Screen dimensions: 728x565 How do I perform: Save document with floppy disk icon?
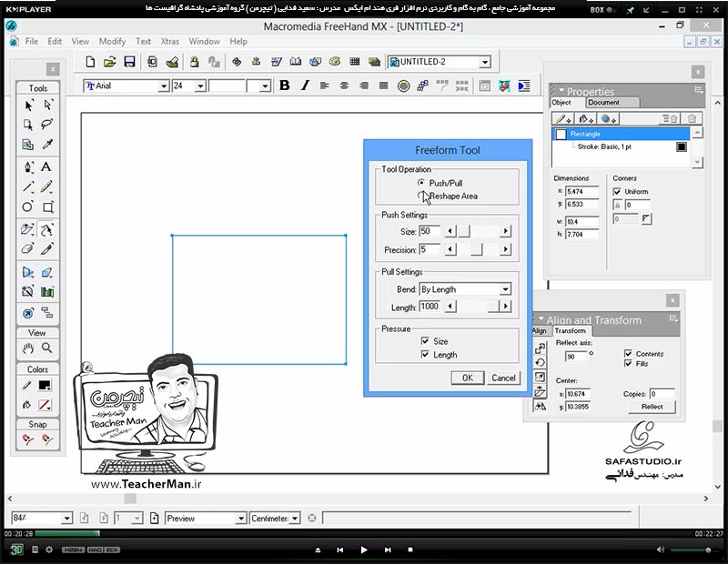[129, 62]
